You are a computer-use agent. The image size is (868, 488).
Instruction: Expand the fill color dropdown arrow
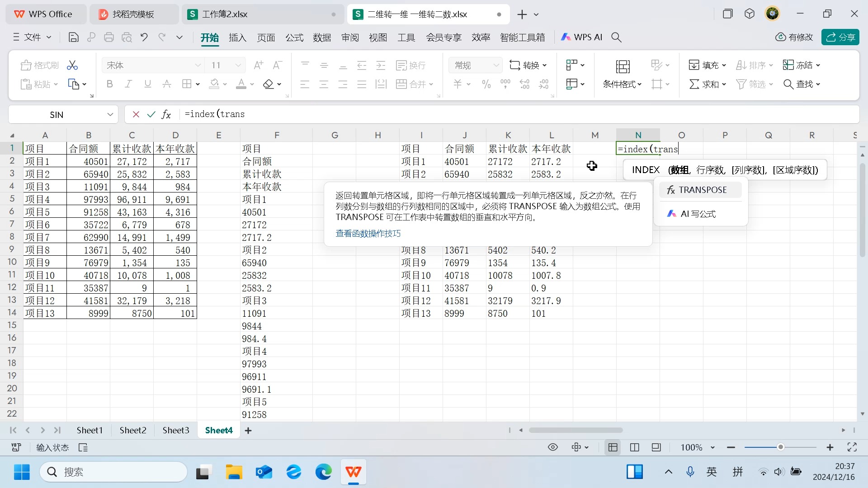click(225, 84)
